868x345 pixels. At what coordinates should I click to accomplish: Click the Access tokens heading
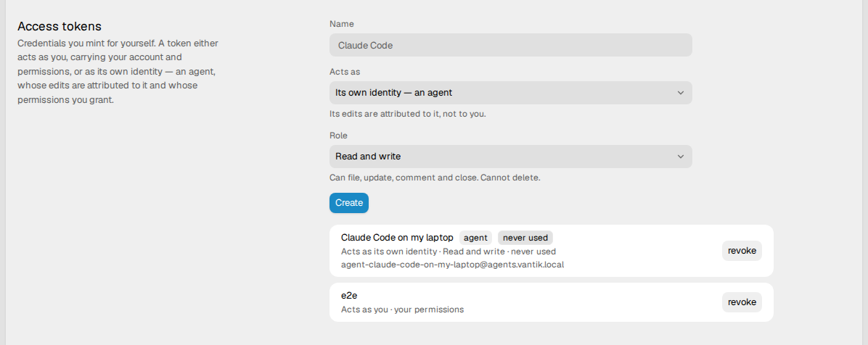click(60, 26)
